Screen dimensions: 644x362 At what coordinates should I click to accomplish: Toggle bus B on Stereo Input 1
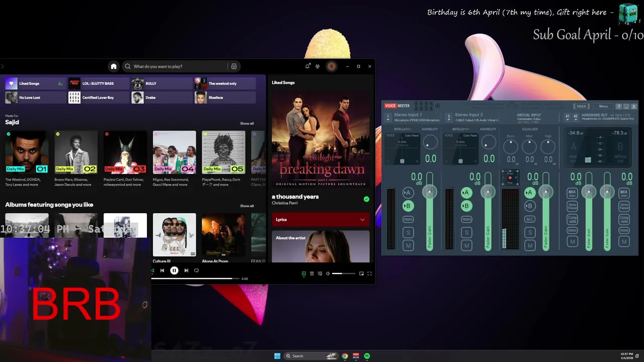pyautogui.click(x=408, y=206)
